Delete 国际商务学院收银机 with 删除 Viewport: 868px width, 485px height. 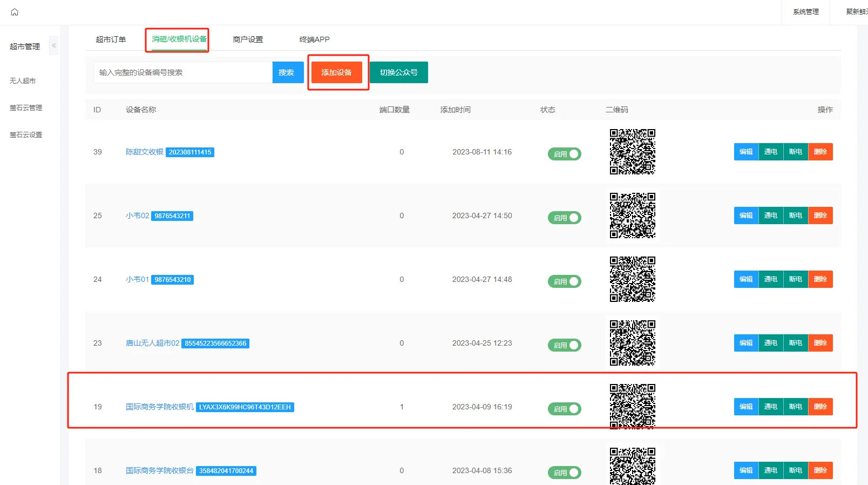tap(820, 407)
